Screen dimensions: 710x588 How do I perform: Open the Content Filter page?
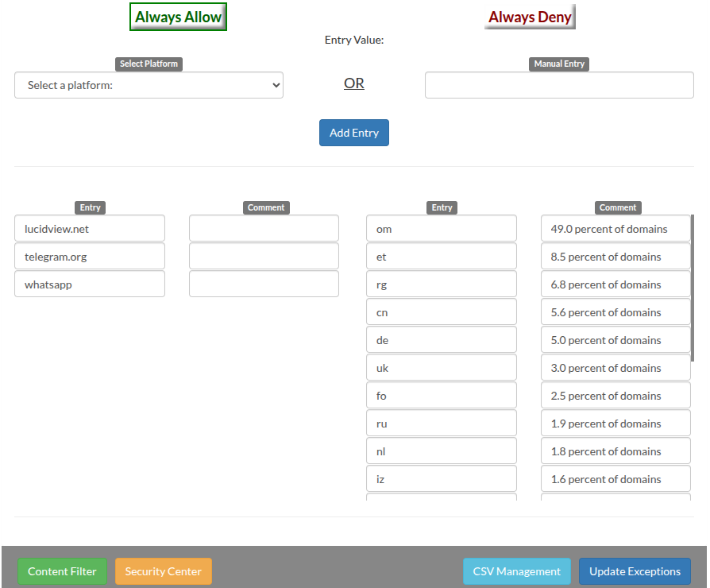(62, 571)
